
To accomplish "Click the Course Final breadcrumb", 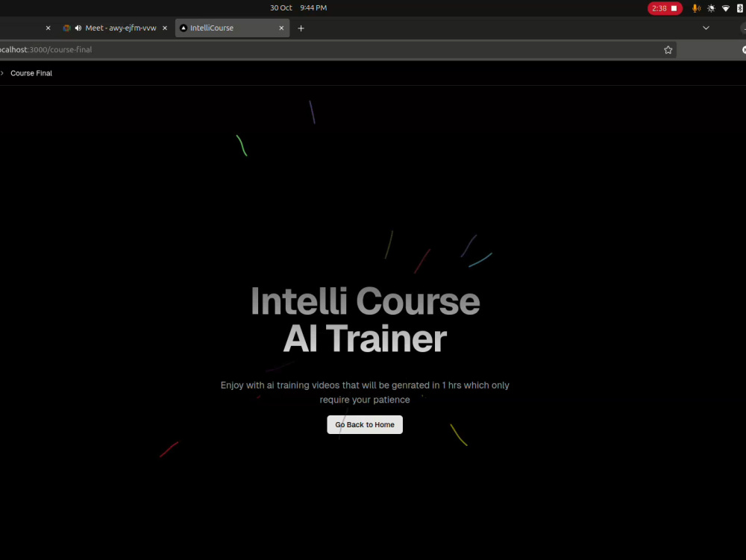I will [31, 73].
